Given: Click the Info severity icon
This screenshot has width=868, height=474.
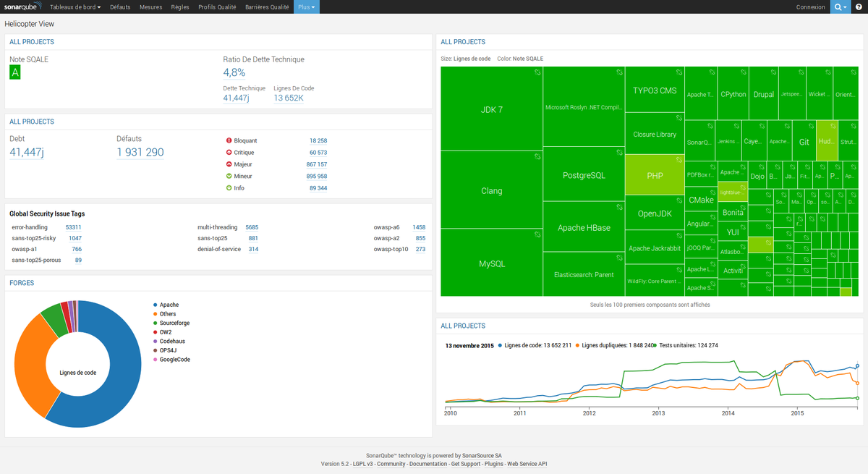Looking at the screenshot, I should coord(229,188).
